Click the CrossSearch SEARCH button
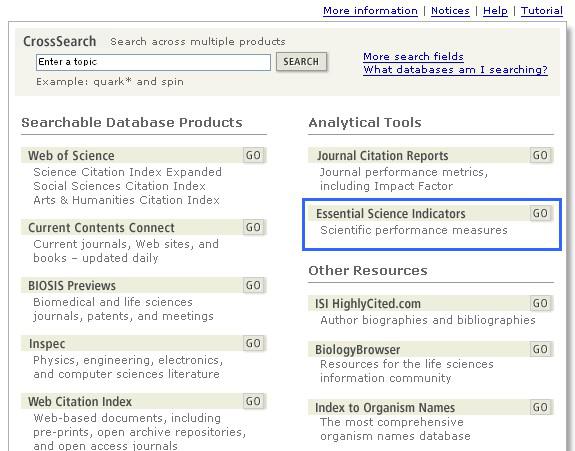Screen dimensions: 575x451 (301, 62)
